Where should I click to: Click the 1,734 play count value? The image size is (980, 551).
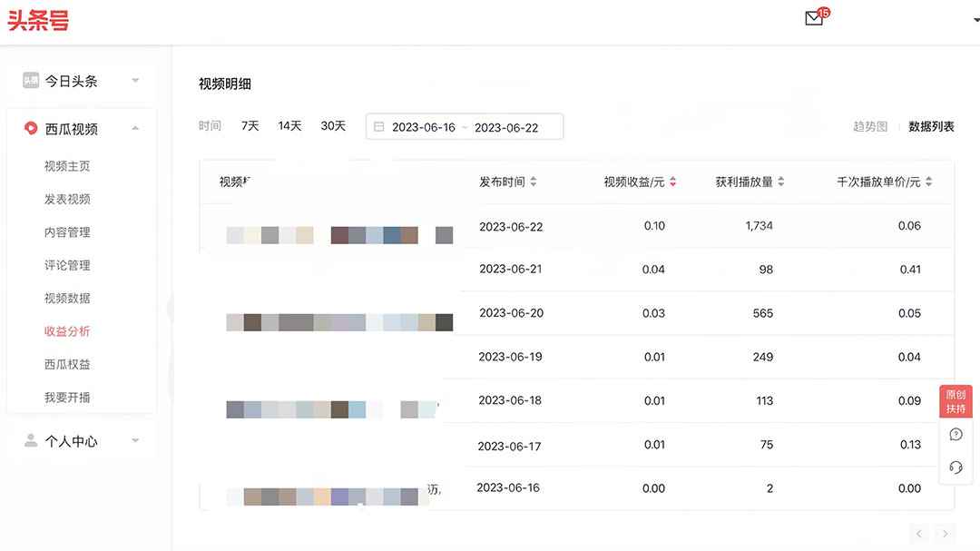tap(759, 225)
